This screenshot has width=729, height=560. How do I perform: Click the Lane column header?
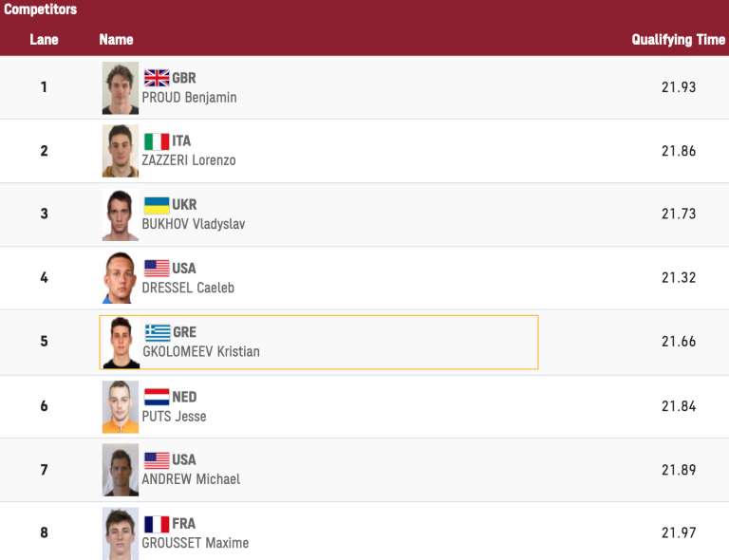(44, 40)
